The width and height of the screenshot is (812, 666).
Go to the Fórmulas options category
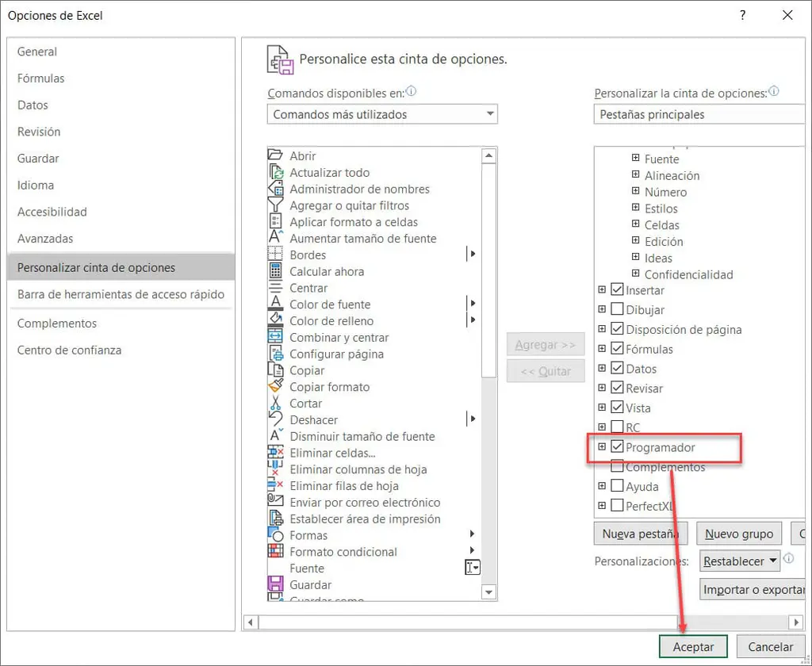41,78
